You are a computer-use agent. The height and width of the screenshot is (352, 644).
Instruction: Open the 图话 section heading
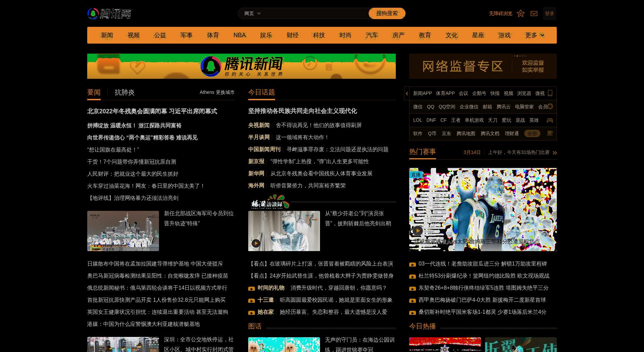(255, 326)
